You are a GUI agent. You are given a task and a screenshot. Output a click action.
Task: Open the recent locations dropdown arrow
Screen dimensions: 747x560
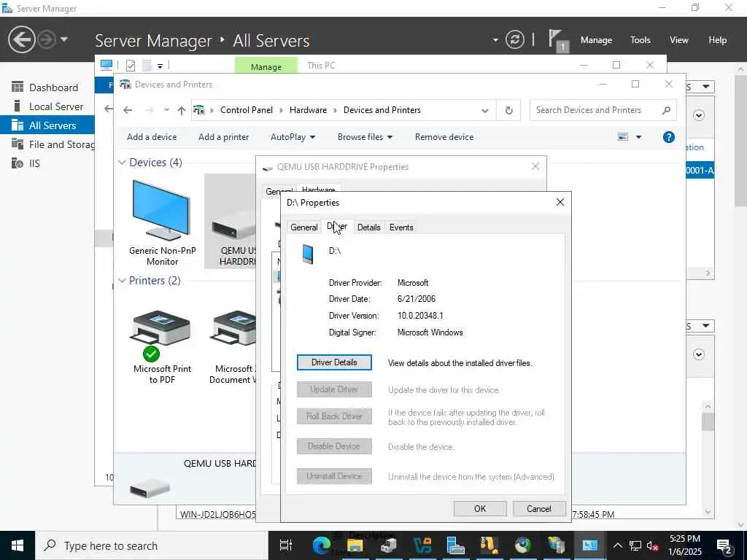(x=166, y=111)
